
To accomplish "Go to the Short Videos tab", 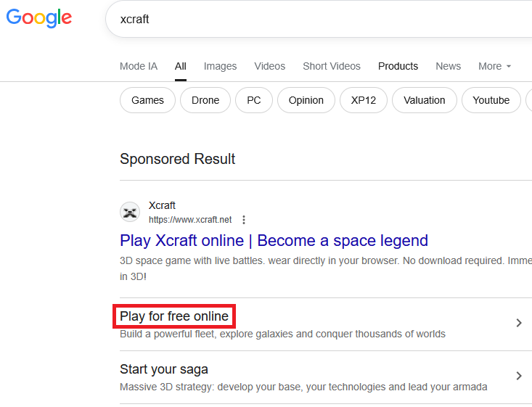I will tap(332, 66).
